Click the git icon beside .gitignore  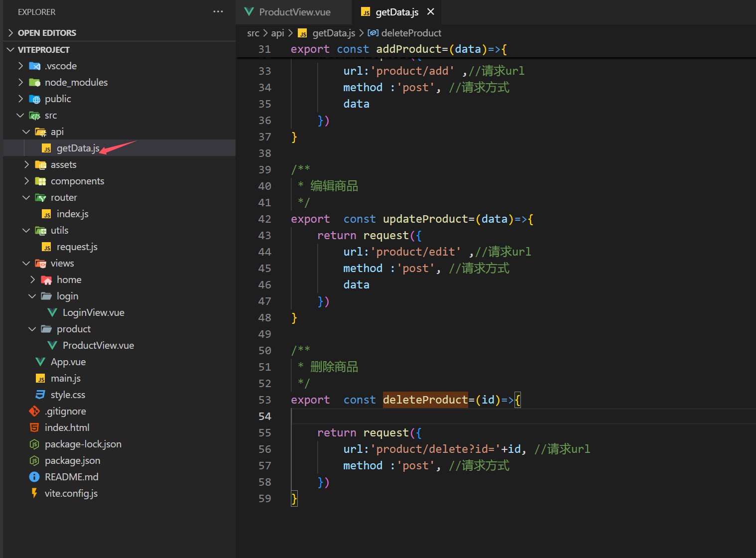[34, 411]
